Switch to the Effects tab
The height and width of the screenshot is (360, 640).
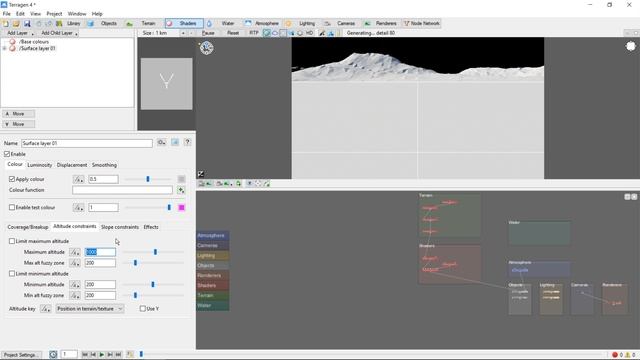(151, 227)
